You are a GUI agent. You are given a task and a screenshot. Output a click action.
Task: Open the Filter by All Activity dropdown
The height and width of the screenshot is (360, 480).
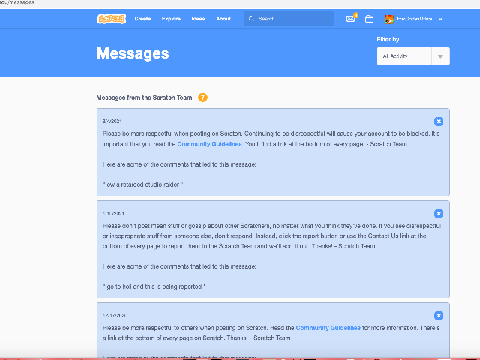[x=413, y=56]
